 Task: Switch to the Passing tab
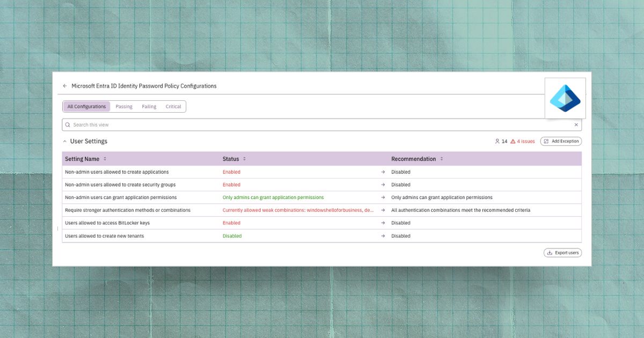tap(124, 107)
